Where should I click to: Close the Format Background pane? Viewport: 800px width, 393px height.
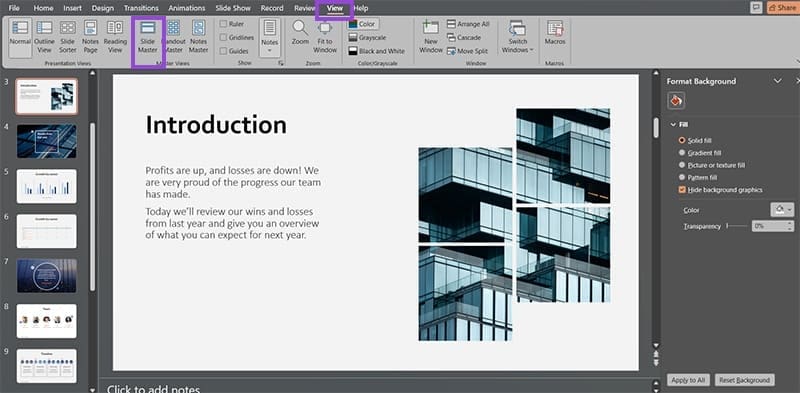pyautogui.click(x=797, y=81)
